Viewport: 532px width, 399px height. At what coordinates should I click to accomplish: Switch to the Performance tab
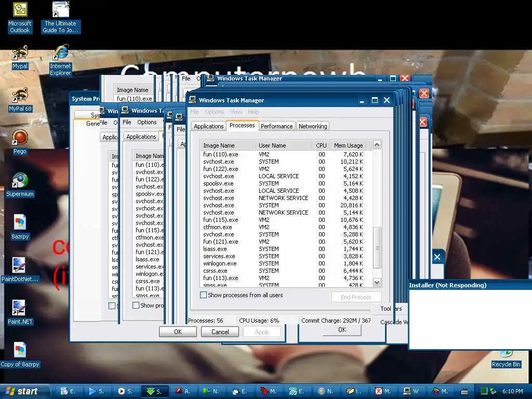pyautogui.click(x=276, y=126)
